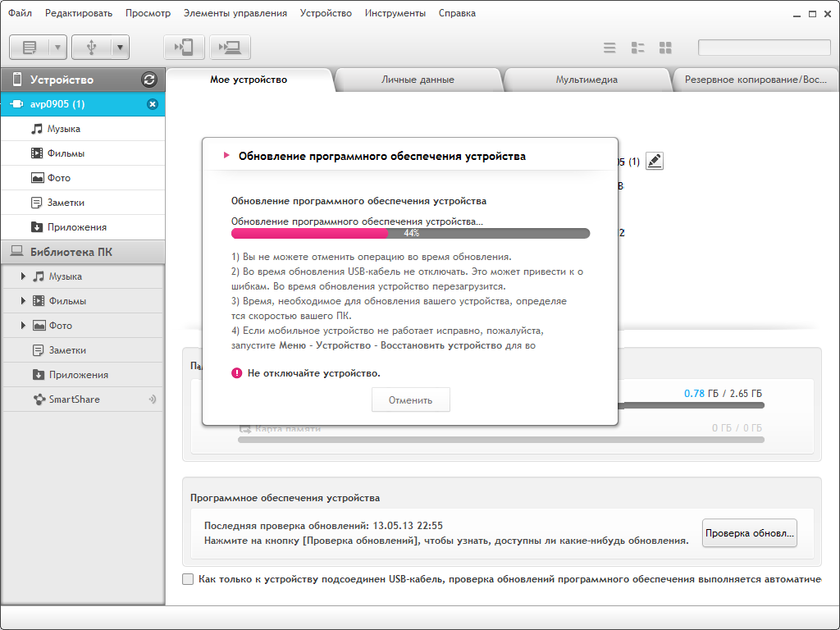Open the dropdown arrow beside the device list button
The height and width of the screenshot is (630, 840).
pos(58,48)
